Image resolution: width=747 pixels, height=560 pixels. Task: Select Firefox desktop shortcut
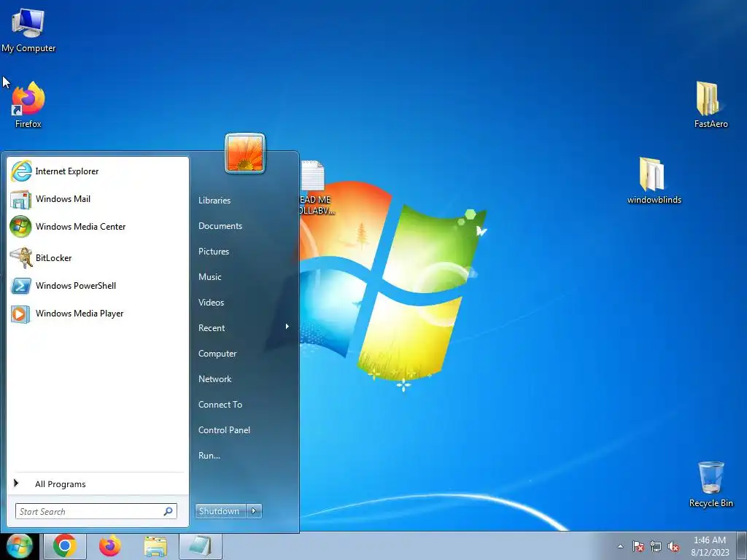coord(28,105)
